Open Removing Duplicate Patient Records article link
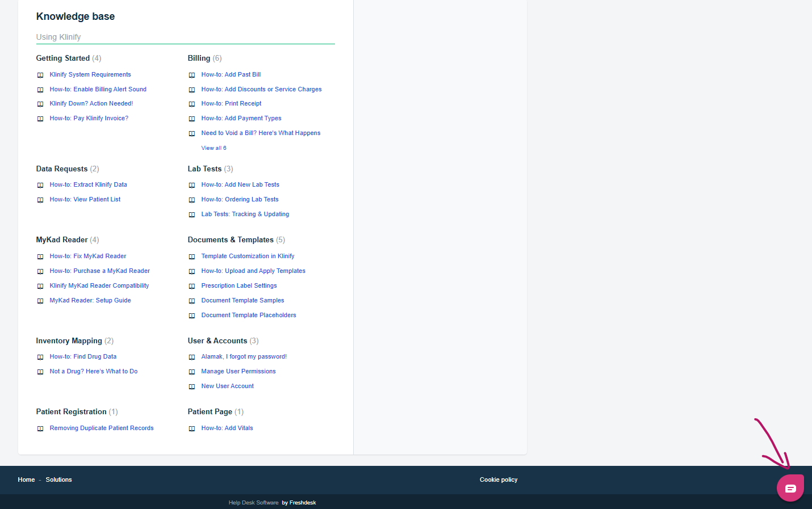Viewport: 812px width, 509px height. [x=102, y=428]
